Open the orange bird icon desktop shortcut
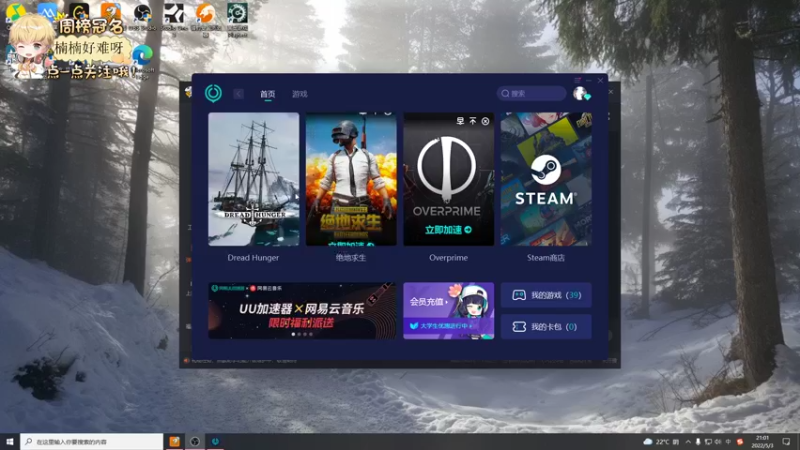Image resolution: width=800 pixels, height=450 pixels. click(x=111, y=11)
